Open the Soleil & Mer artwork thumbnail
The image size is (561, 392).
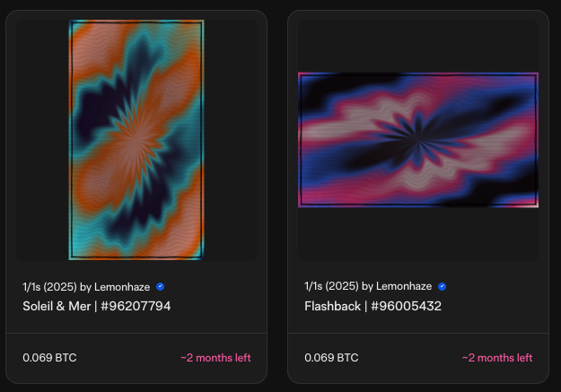[x=136, y=140]
